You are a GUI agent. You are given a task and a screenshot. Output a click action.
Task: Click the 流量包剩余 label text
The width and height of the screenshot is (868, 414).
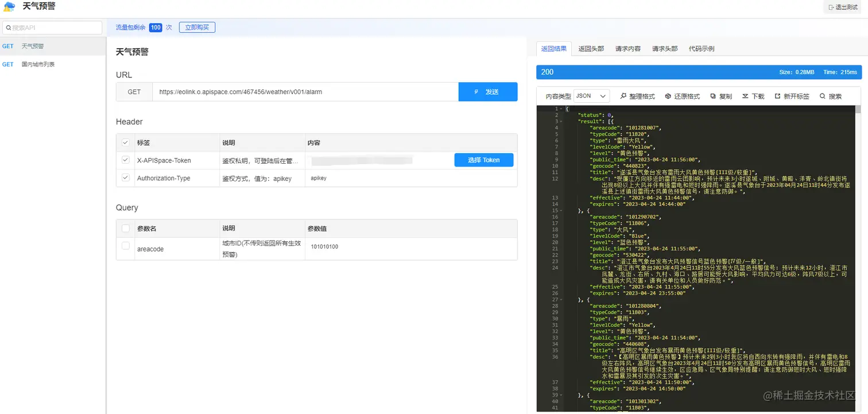coord(131,28)
